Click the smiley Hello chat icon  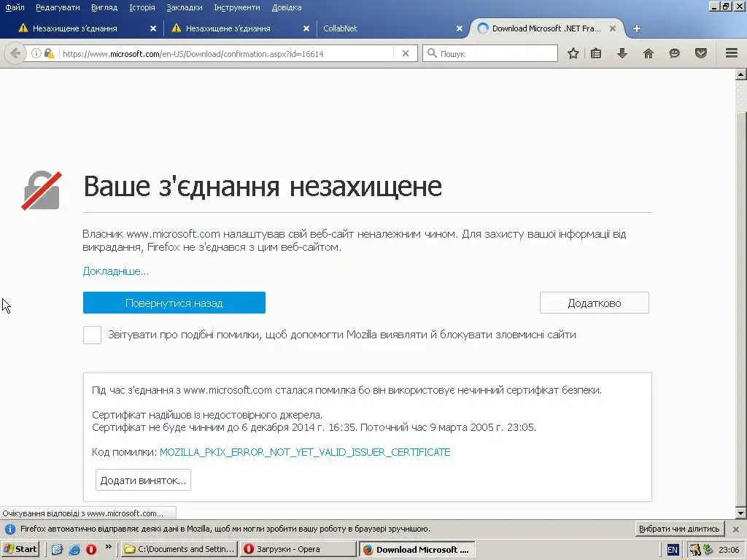[x=674, y=53]
